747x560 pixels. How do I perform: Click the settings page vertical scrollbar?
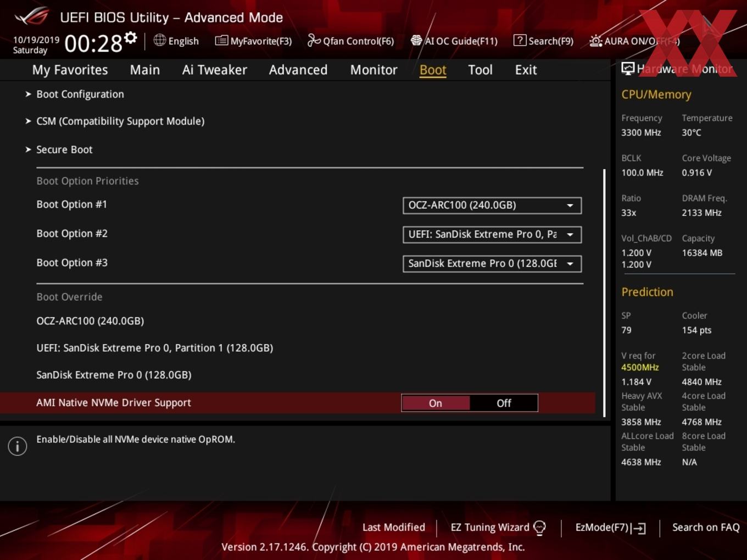click(604, 293)
